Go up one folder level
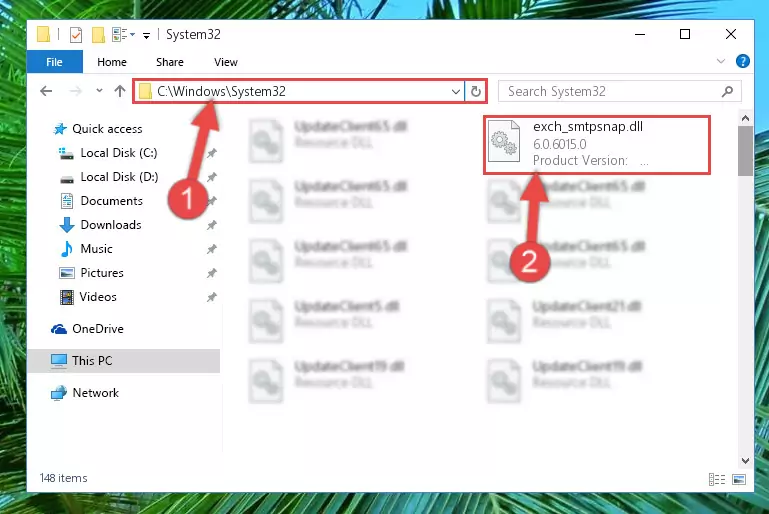769x514 pixels. pyautogui.click(x=120, y=91)
